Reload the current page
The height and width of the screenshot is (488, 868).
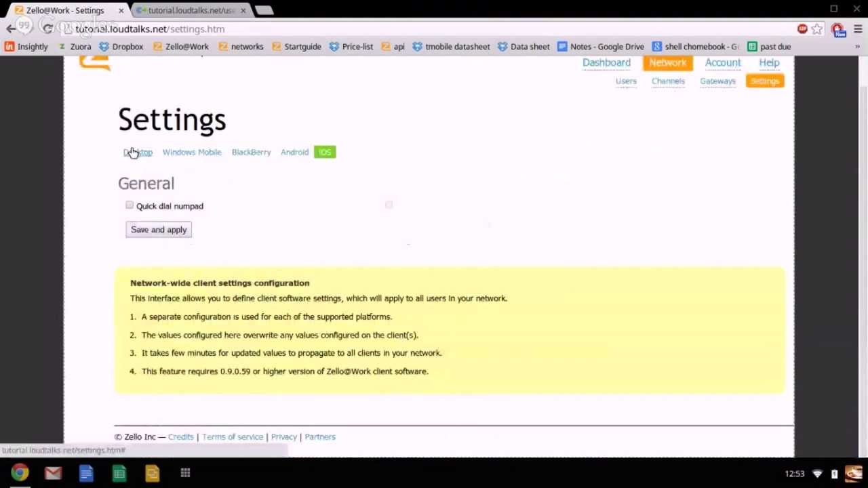47,28
